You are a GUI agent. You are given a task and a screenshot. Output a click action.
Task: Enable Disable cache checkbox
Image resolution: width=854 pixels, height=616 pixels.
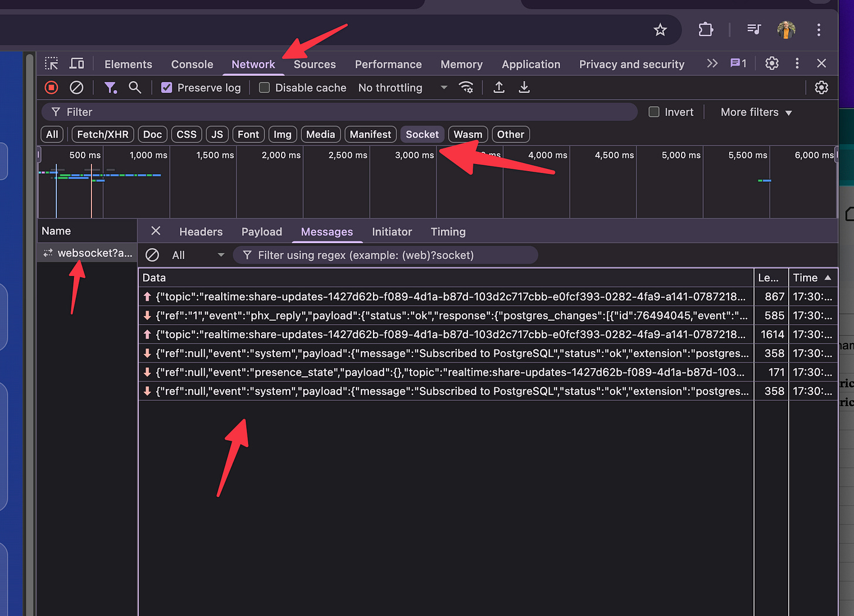click(265, 87)
